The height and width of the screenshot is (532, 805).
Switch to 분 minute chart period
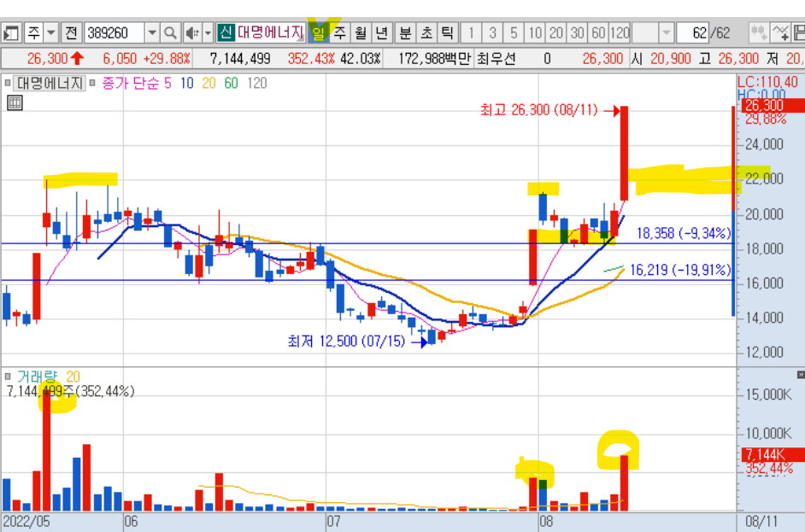tap(405, 33)
